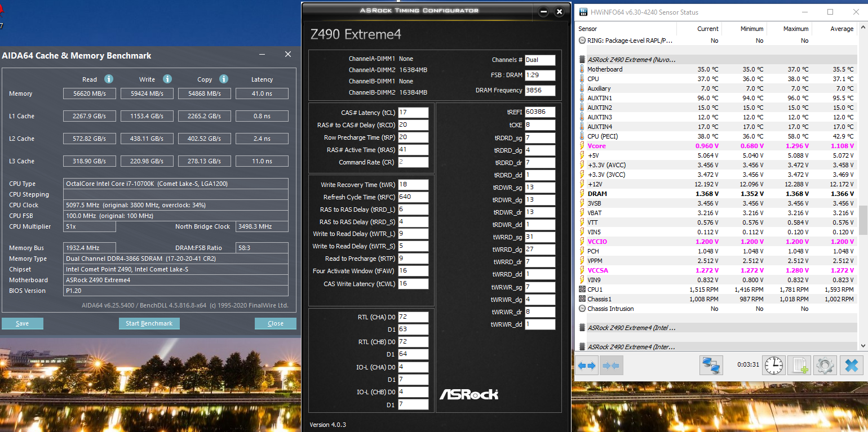Select the Vcore sensor row in HWiNFO

[716, 146]
